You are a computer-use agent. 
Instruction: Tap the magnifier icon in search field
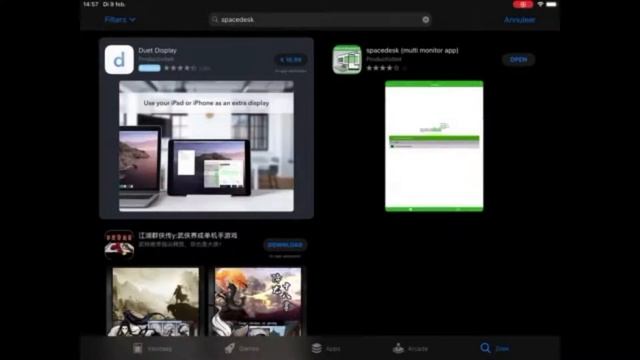[215, 20]
